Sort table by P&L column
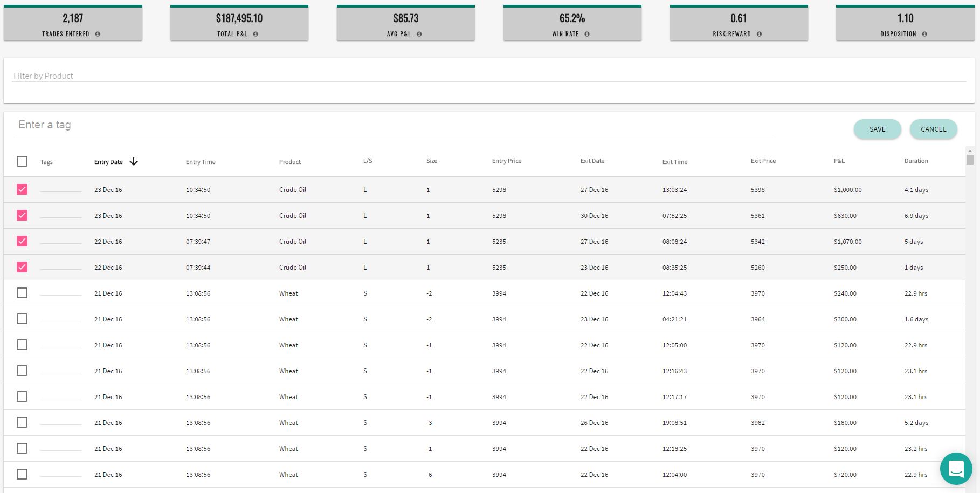The height and width of the screenshot is (493, 980). coord(839,161)
